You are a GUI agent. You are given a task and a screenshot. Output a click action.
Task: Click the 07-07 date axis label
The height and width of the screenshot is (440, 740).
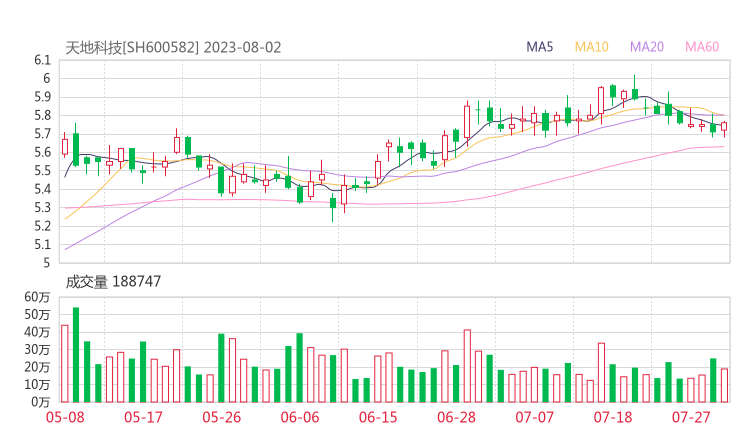[x=535, y=417]
